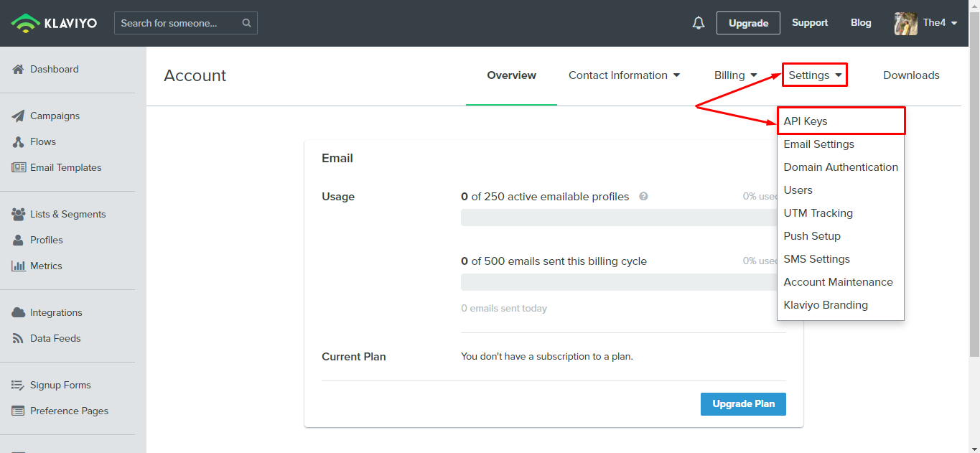Select the Overview tab

pyautogui.click(x=511, y=75)
